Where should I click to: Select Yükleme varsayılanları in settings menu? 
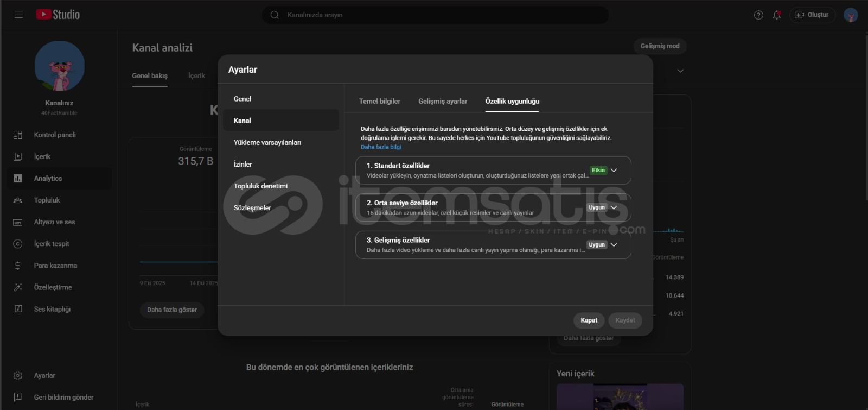click(267, 142)
